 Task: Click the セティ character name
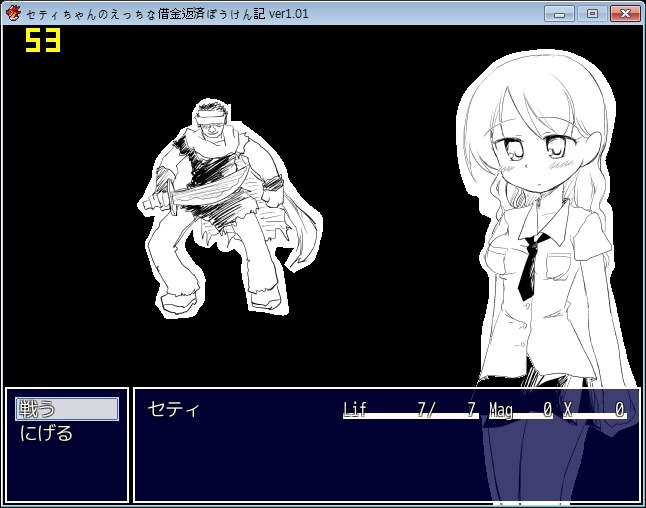(173, 409)
